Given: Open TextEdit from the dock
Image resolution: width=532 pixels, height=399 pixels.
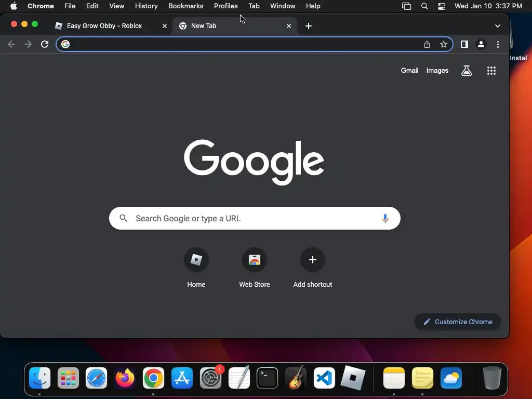Looking at the screenshot, I should click(x=239, y=378).
